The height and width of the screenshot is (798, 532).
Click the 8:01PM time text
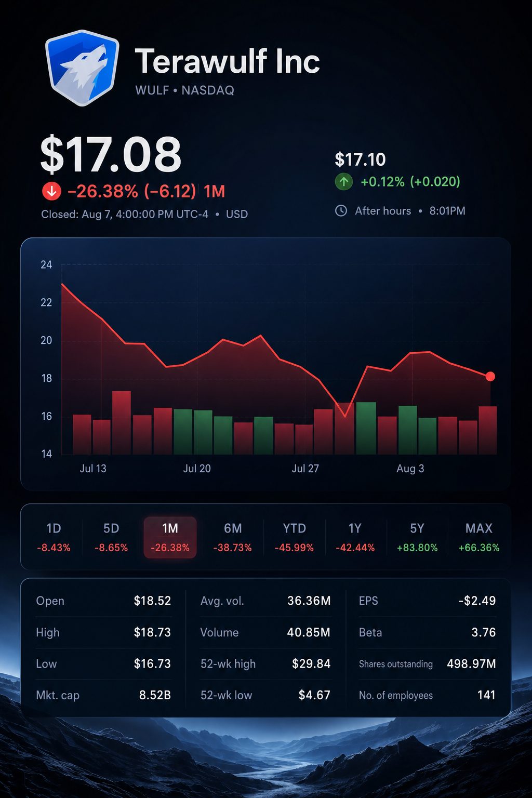(x=447, y=211)
